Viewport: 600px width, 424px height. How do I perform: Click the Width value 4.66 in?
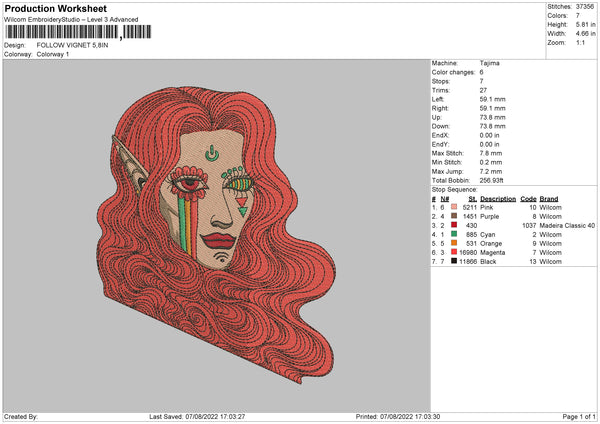585,34
